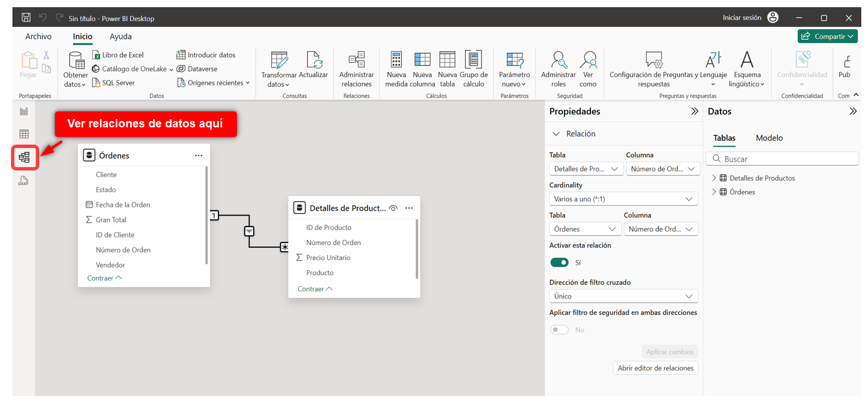Open Administrar relaciones dialog
Screen dimensions: 868x418
[x=356, y=69]
